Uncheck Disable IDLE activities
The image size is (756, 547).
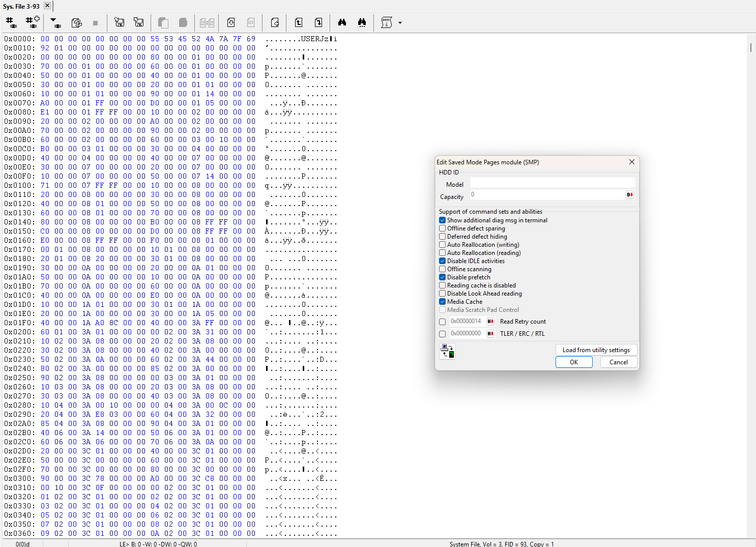click(x=443, y=261)
